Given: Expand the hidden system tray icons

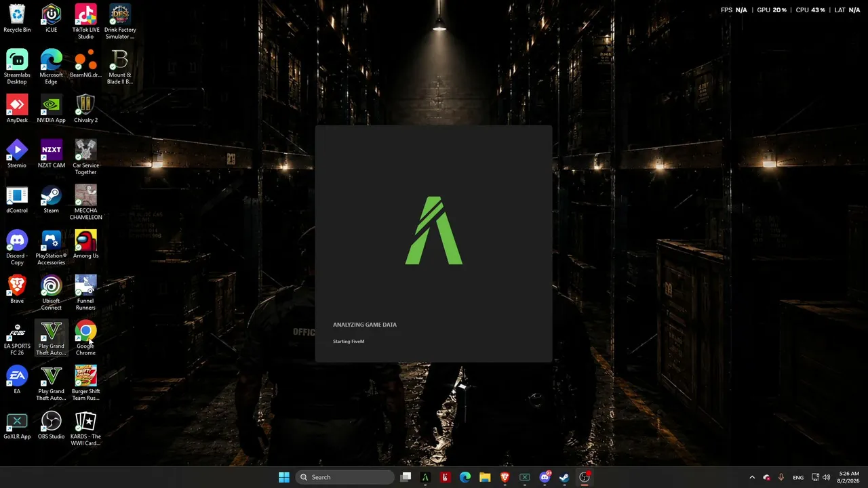Looking at the screenshot, I should 752,477.
